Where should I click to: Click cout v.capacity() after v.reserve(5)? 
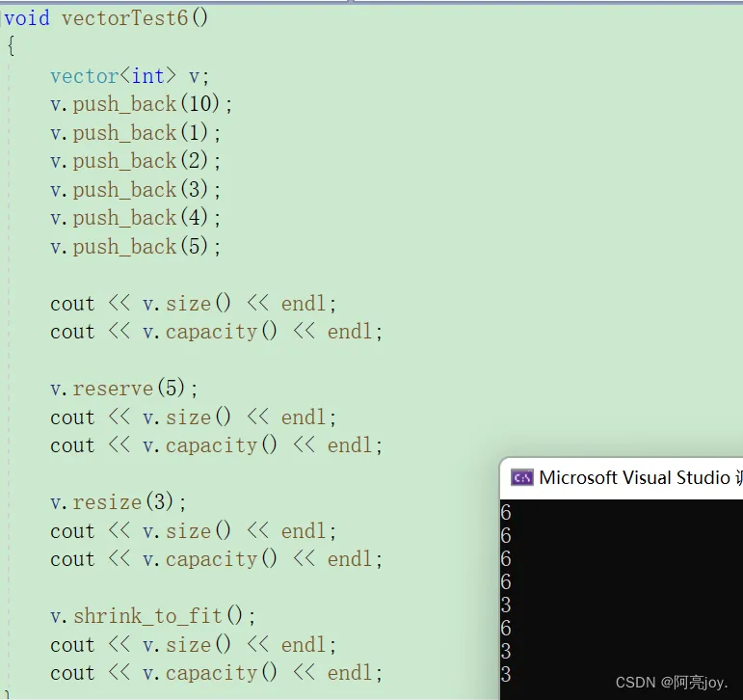[217, 445]
